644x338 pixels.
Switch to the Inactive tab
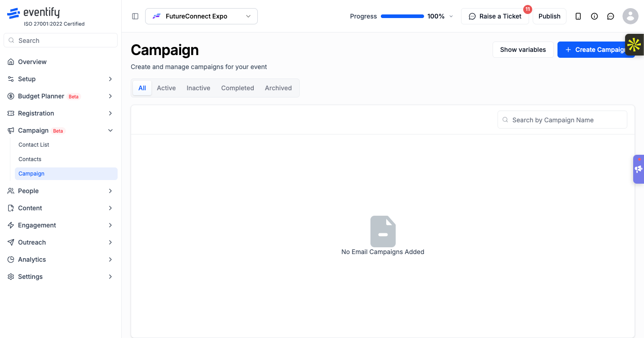(198, 88)
